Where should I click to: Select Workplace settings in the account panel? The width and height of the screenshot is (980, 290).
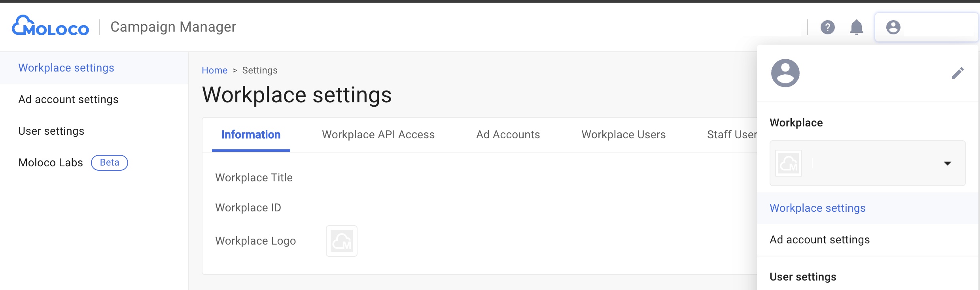(817, 208)
